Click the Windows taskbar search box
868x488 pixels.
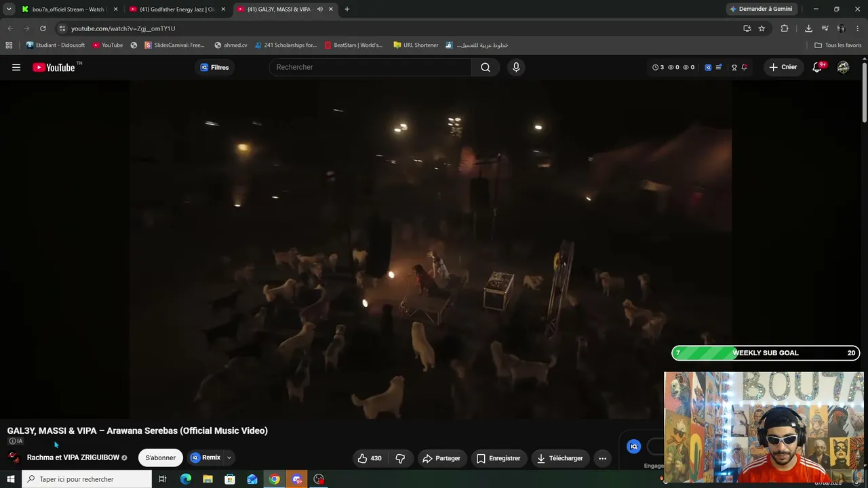(x=87, y=479)
